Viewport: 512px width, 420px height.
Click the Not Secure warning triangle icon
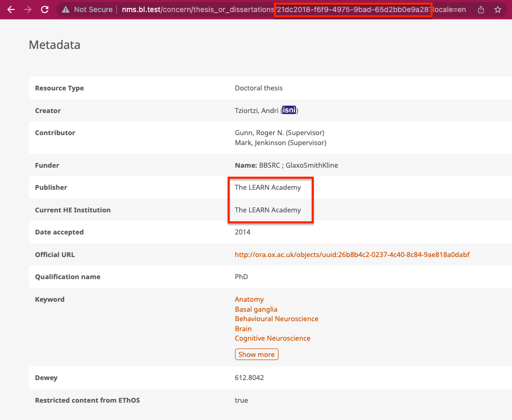click(65, 9)
